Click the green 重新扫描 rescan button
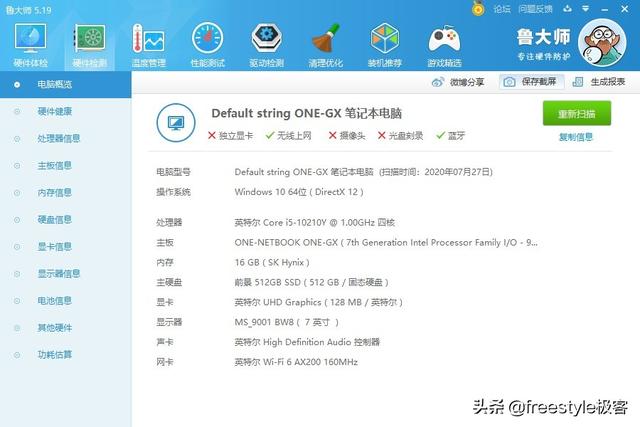Image resolution: width=640 pixels, height=427 pixels. click(x=576, y=114)
